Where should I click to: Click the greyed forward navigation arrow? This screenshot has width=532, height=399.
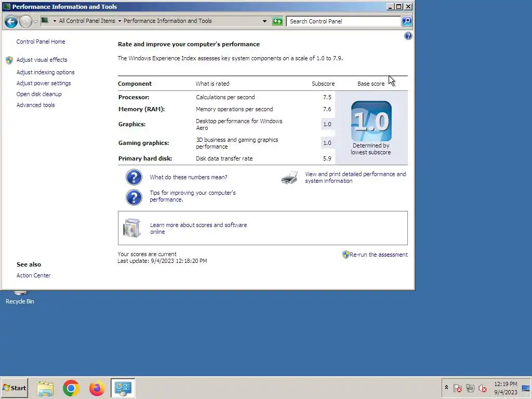click(25, 22)
